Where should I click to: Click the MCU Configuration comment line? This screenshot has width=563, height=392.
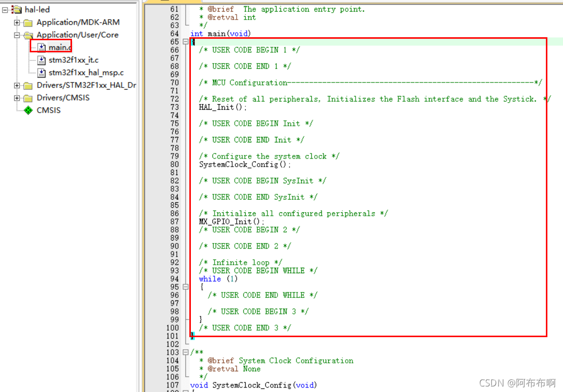coord(371,83)
